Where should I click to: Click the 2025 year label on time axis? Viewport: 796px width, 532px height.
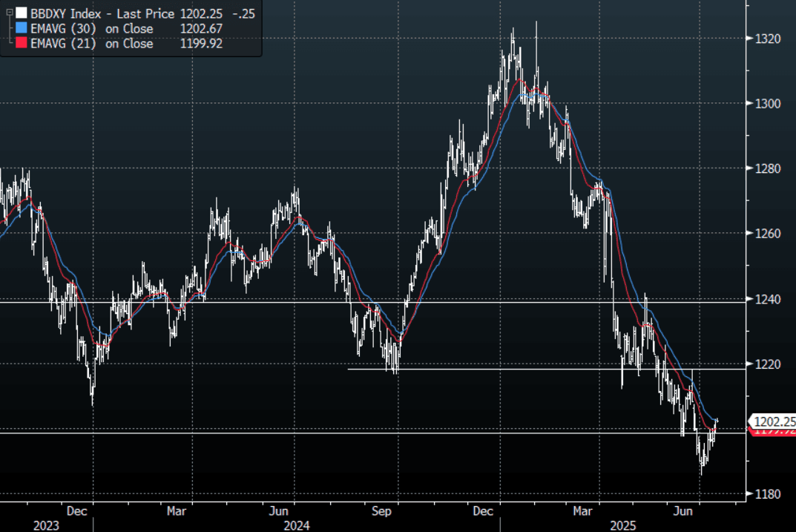623,525
